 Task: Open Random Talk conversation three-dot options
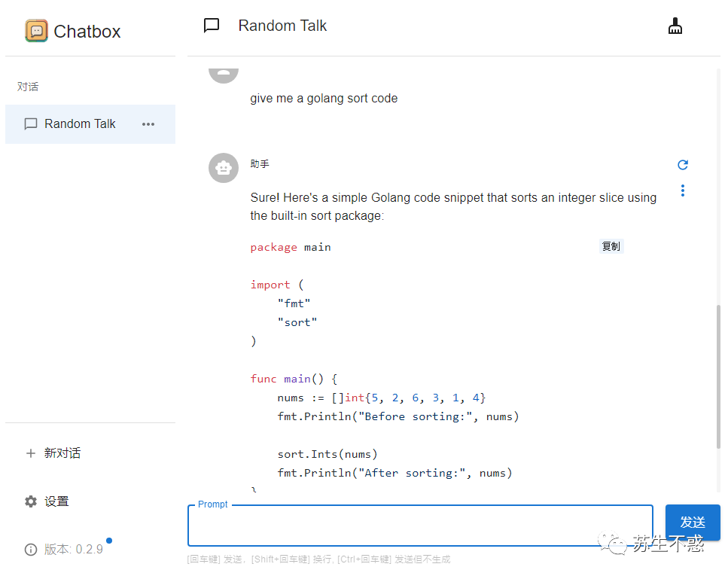(x=148, y=124)
